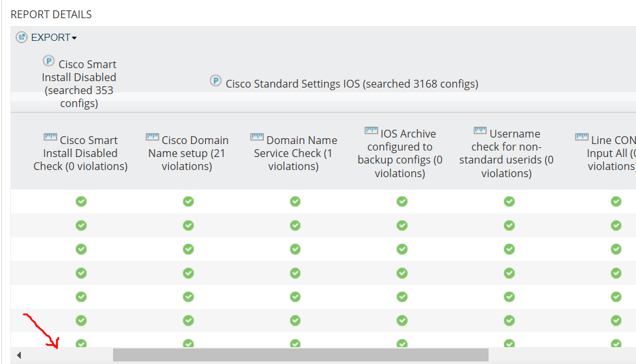Click first-row green check under Username check column
This screenshot has width=636, height=364.
point(509,201)
